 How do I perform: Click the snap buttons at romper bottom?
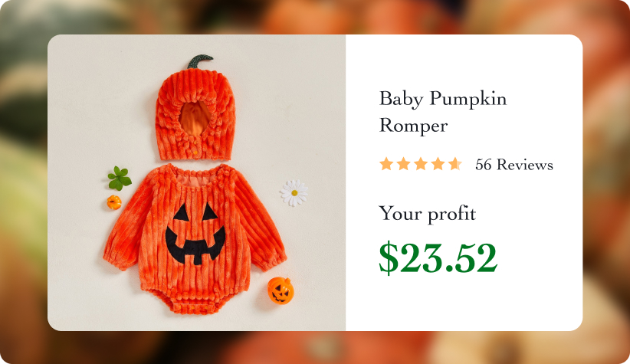click(x=193, y=308)
